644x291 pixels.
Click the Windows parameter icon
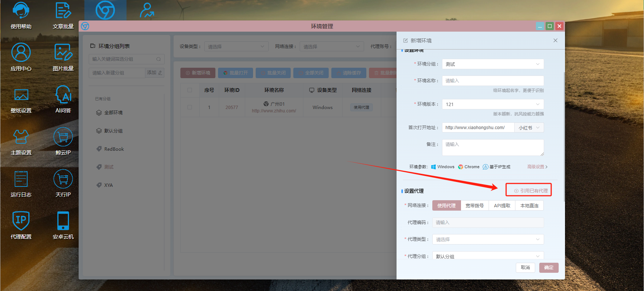coord(433,167)
